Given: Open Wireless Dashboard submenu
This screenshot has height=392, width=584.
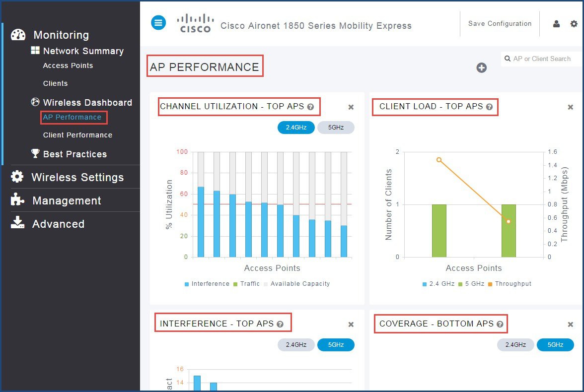Looking at the screenshot, I should [87, 102].
